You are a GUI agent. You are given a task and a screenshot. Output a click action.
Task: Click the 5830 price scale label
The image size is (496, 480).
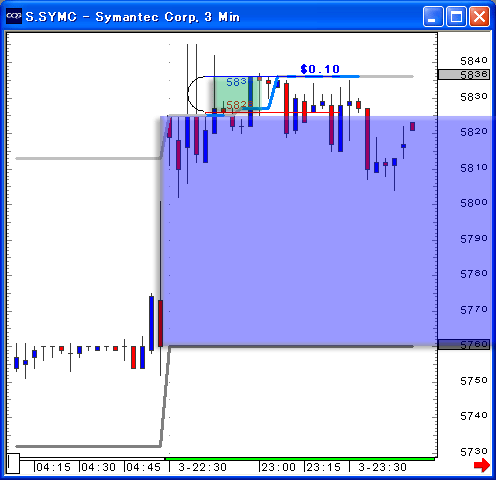(x=474, y=97)
